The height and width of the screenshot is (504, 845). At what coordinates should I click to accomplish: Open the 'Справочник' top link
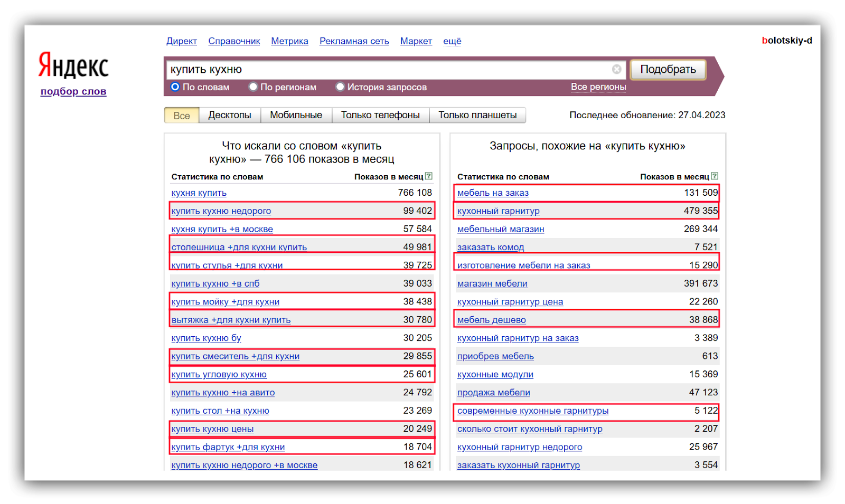coord(234,41)
